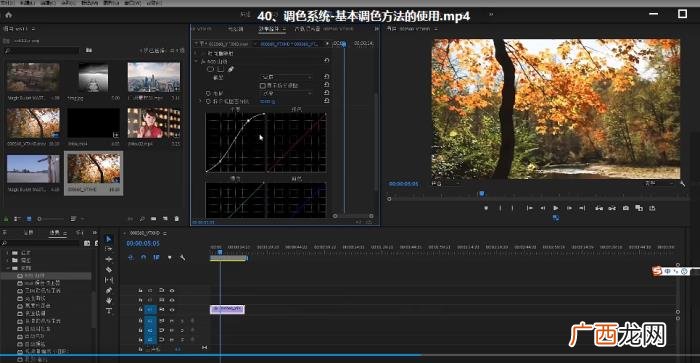The image size is (700, 363).
Task: Open timeline display settings wrench
Action: (183, 258)
